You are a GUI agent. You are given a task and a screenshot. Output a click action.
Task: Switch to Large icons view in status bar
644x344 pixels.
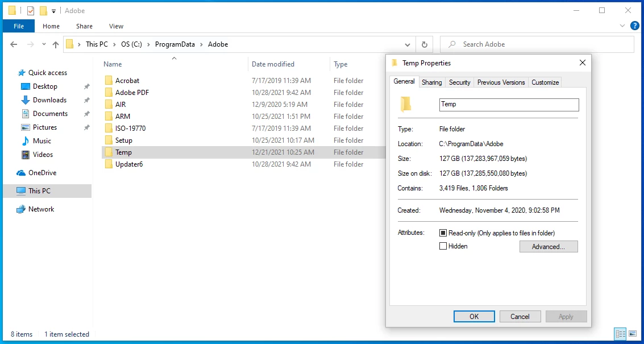(634, 334)
